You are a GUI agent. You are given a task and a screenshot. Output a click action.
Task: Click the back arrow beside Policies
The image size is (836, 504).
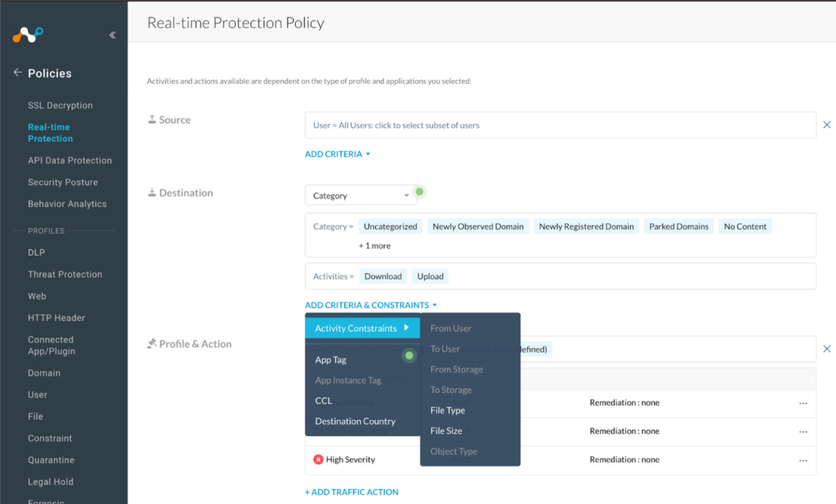pyautogui.click(x=17, y=72)
